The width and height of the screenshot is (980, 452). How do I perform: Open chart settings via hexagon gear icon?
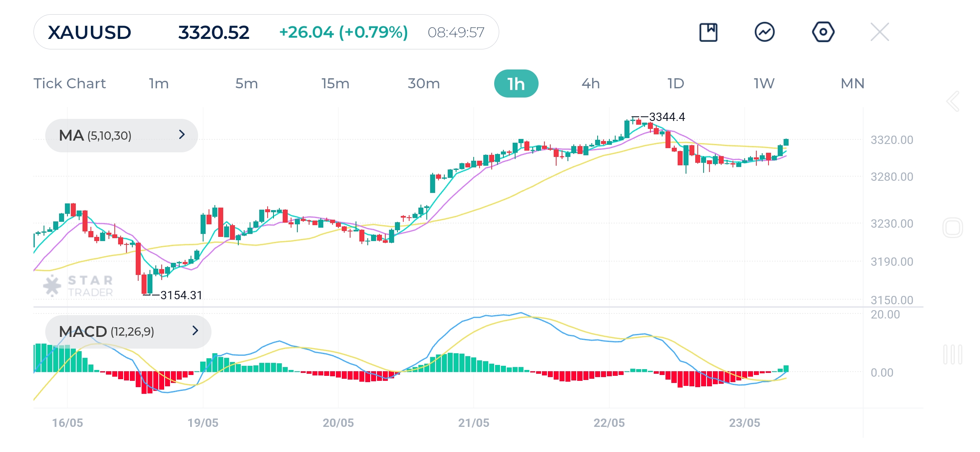point(823,31)
